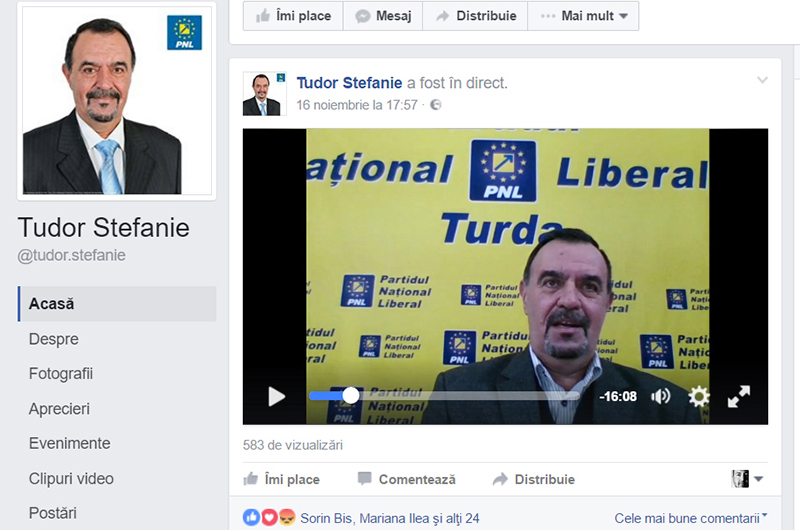Viewport: 800px width, 530px height.
Task: Click the angry reaction icon
Action: [287, 518]
